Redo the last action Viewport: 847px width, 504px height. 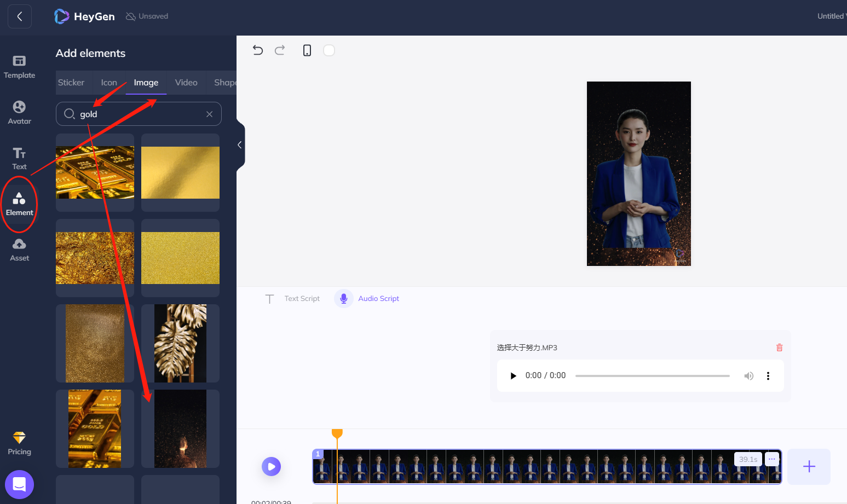[x=280, y=50]
